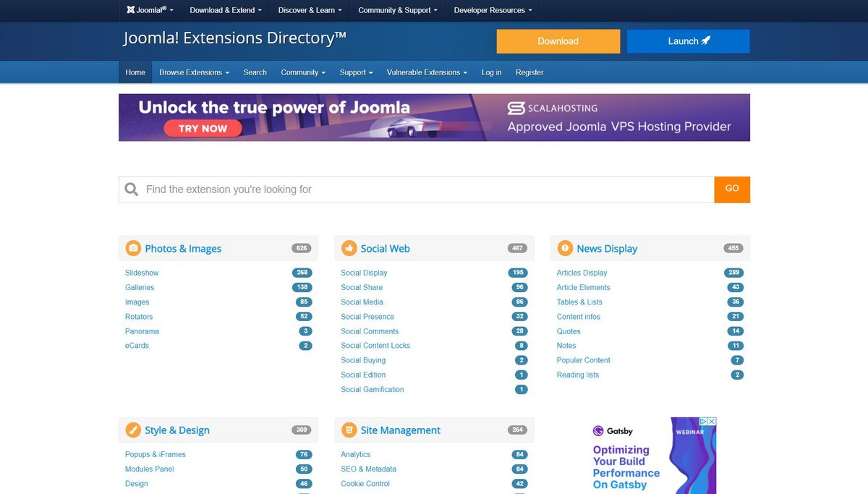Click the Gatsby webinar advertisement
Screen dimensions: 868x494
650,456
